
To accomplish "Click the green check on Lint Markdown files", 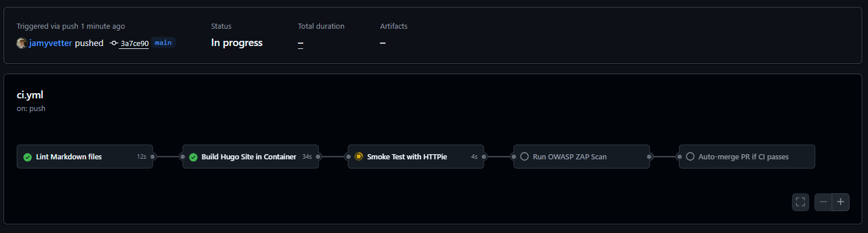I will point(27,157).
